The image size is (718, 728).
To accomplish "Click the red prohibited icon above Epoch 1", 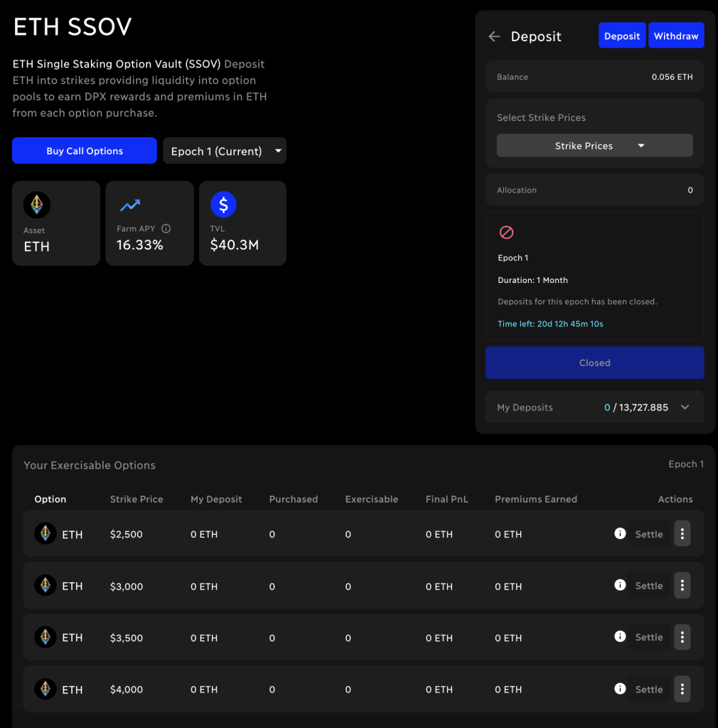I will 506,232.
